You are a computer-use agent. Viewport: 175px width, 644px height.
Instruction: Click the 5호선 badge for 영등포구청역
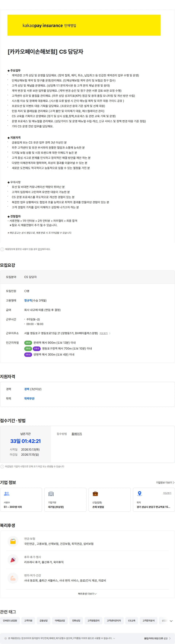[37, 348]
